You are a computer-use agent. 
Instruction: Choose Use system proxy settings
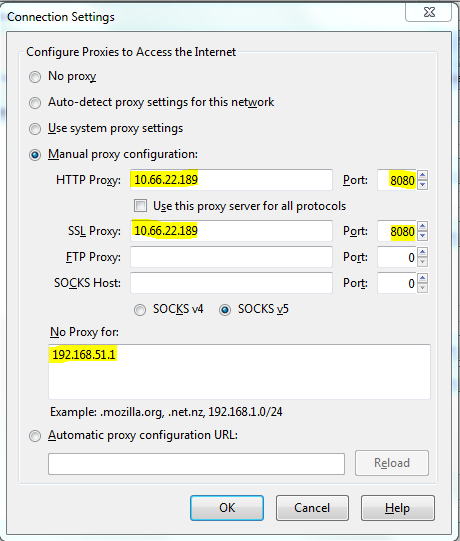coord(35,129)
